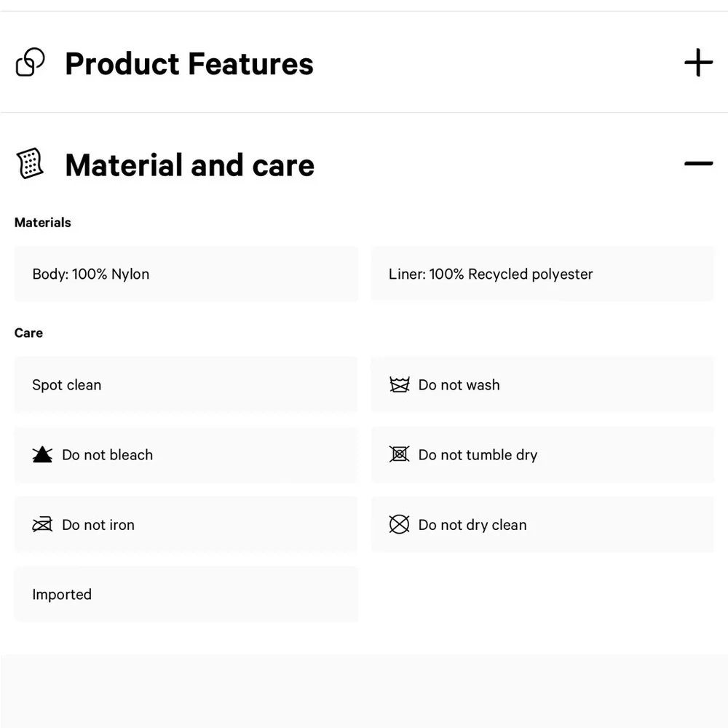Click the Do not dry clean circle symbol
Viewport: 728px width, 728px height.
pos(399,524)
